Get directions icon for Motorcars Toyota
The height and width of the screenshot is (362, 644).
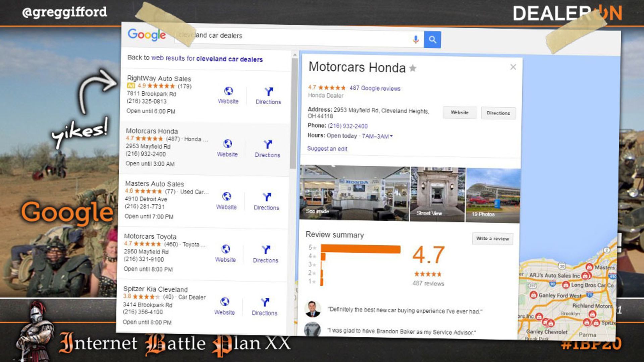pyautogui.click(x=266, y=249)
